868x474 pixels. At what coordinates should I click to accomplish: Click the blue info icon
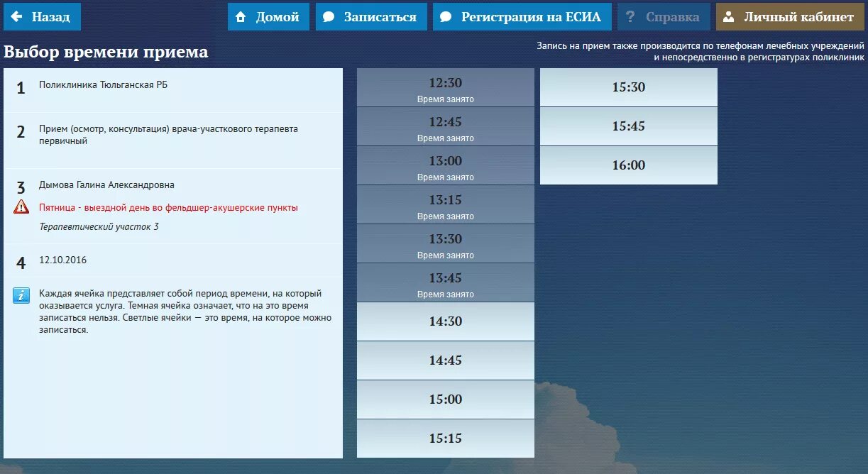coord(21,295)
